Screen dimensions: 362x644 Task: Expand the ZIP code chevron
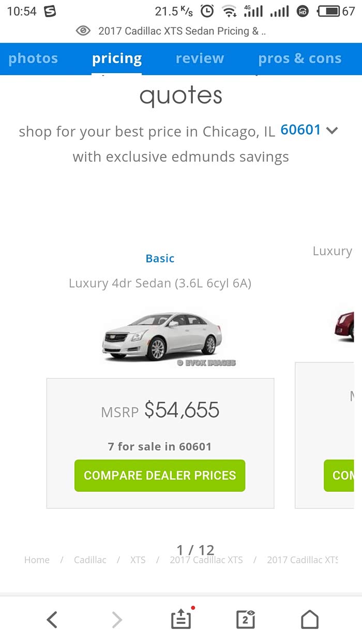click(332, 130)
